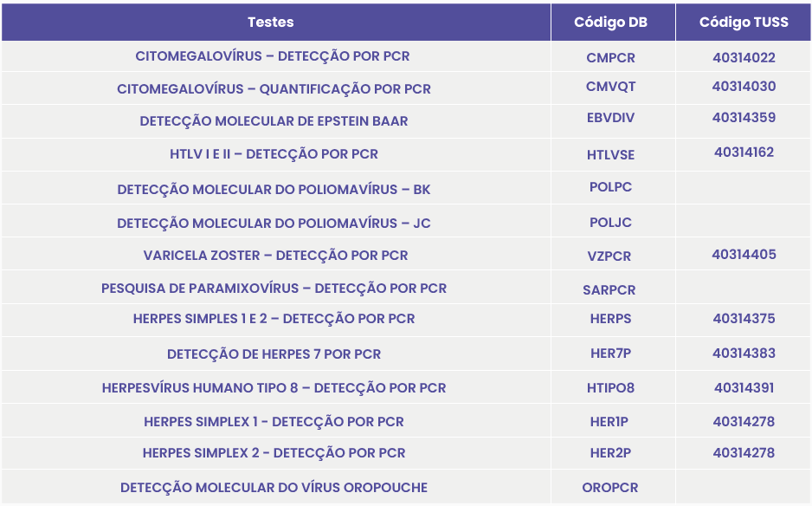Click Detecção Molecular de Epstein Baar
This screenshot has height=506, width=812.
click(274, 121)
